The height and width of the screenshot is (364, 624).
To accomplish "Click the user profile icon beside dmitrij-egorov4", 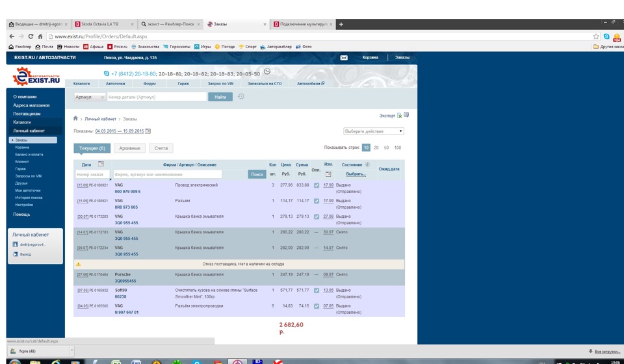I will click(x=16, y=244).
